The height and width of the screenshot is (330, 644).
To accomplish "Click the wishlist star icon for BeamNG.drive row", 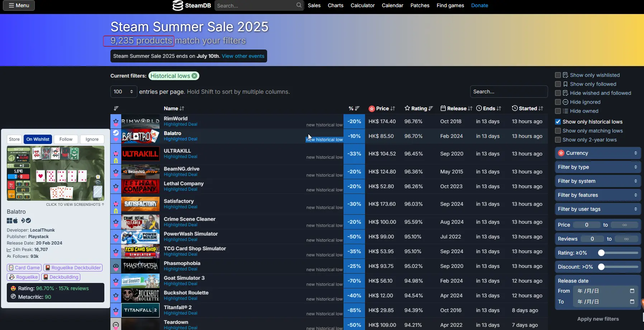I will [x=116, y=172].
